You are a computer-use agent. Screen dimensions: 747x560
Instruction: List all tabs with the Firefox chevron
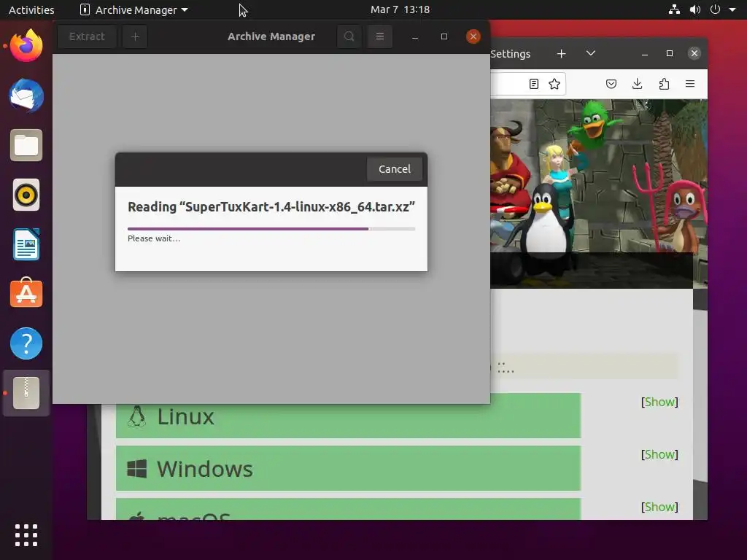[591, 53]
